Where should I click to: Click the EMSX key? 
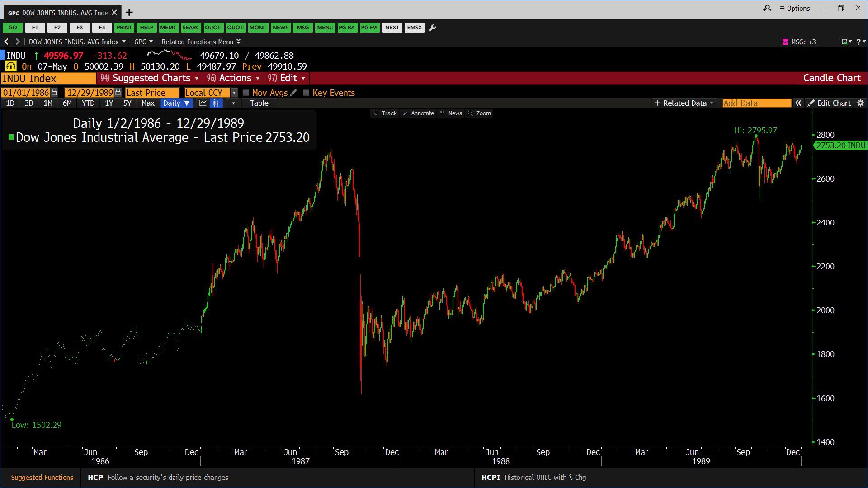click(414, 28)
